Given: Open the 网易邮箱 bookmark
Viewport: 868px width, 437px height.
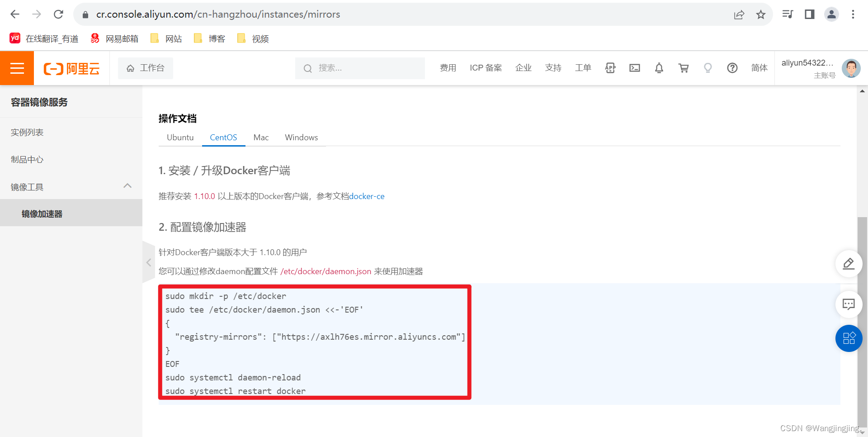Looking at the screenshot, I should coord(114,38).
